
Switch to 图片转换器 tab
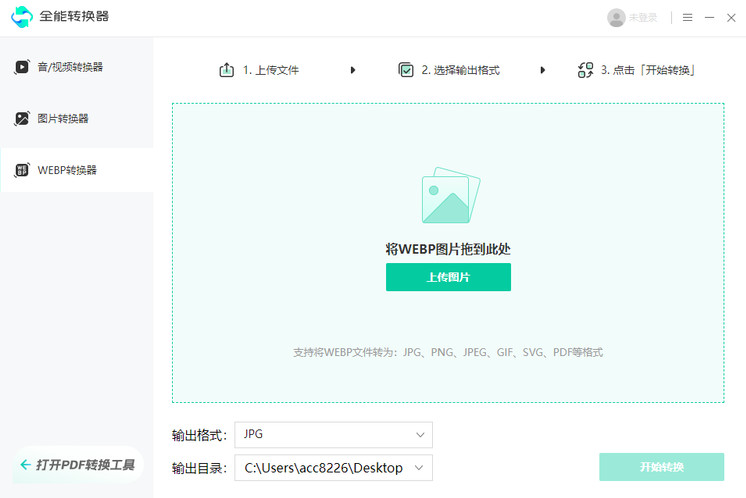(63, 118)
